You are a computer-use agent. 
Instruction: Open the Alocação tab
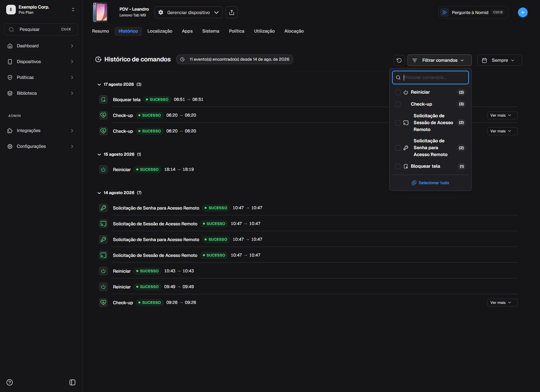[x=294, y=31]
